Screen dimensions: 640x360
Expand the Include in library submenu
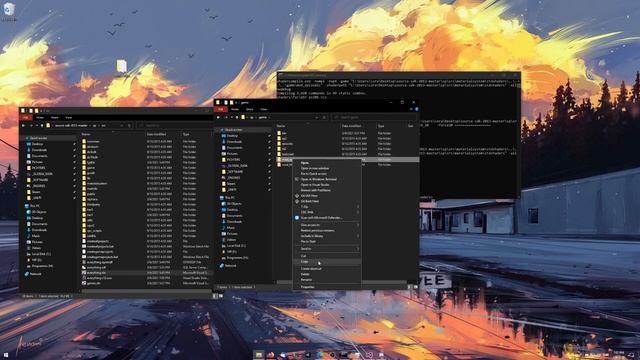[327, 236]
